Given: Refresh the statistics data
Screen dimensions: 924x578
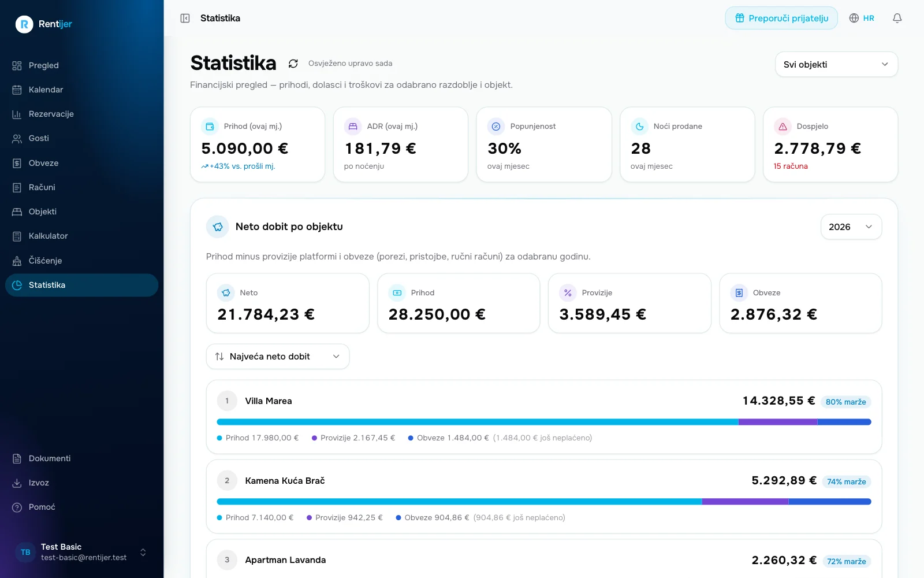Looking at the screenshot, I should [293, 64].
